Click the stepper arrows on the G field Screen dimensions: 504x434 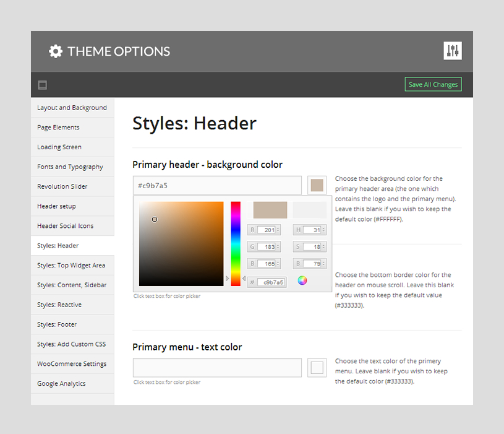coord(278,247)
